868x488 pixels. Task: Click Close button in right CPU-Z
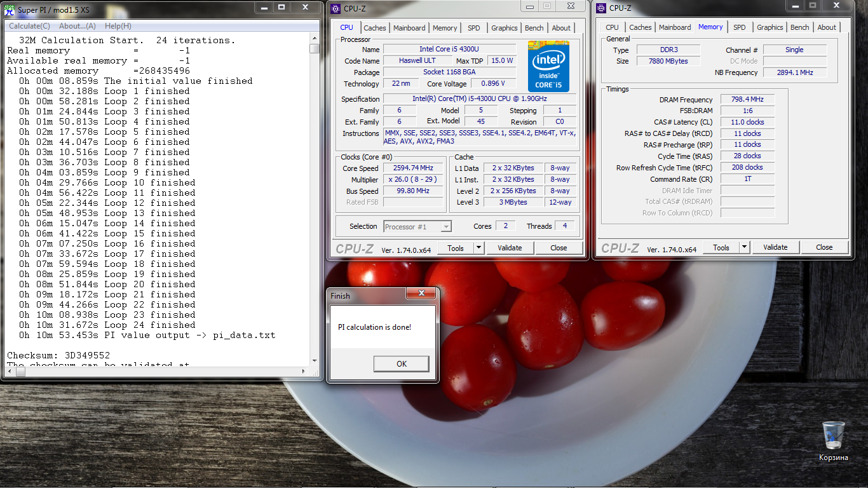click(824, 248)
